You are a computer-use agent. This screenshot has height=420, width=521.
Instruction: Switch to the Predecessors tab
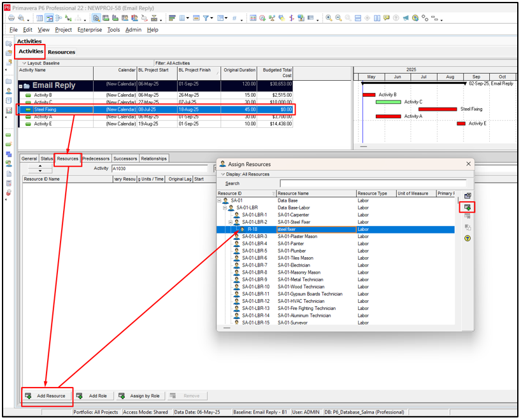point(96,158)
